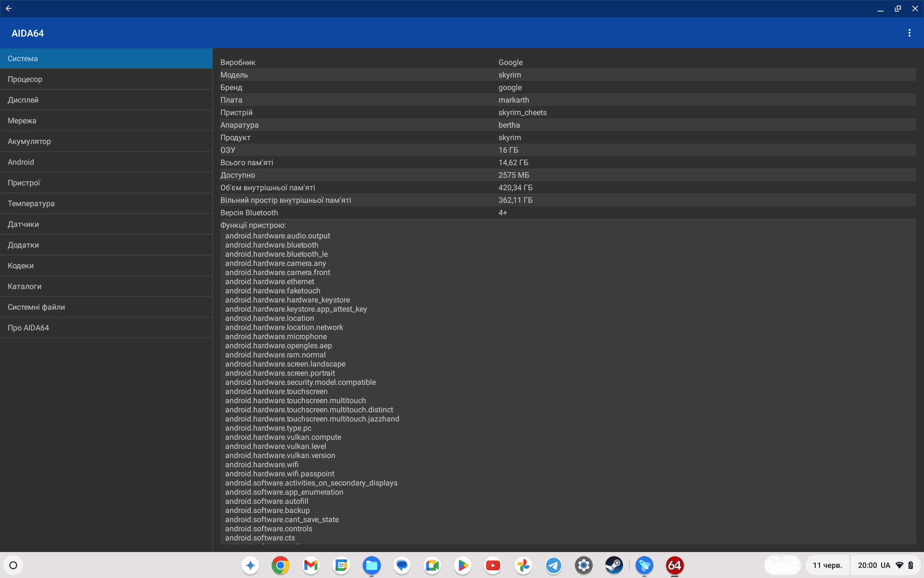Open the holding space tray thumbnail

point(783,565)
